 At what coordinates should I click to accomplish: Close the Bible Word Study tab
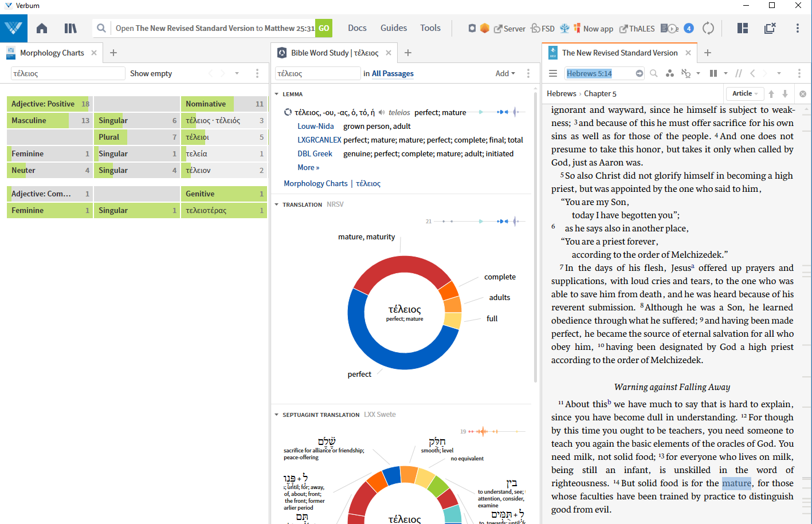[x=389, y=53]
